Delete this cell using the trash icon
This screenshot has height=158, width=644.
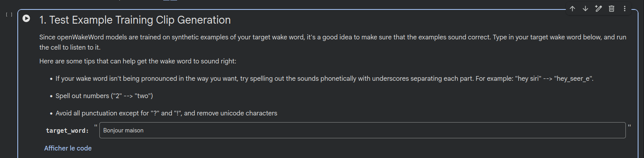pos(611,9)
